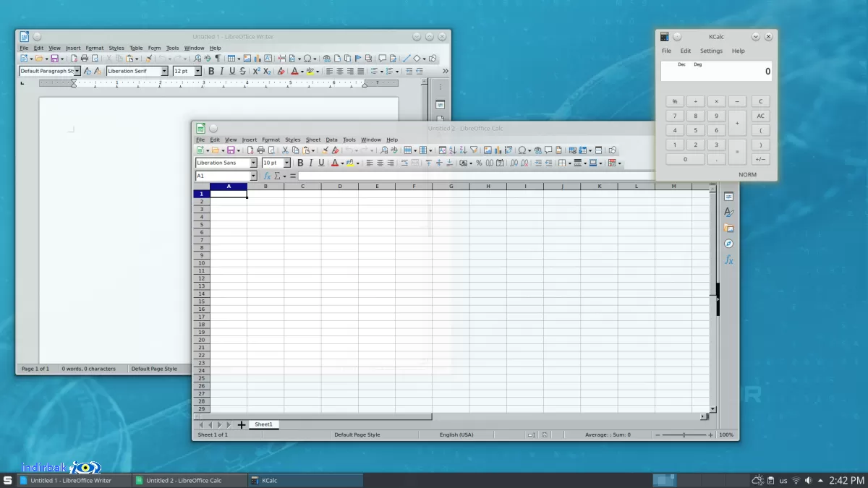Click Export as PDF in the Calc toolbar
Image resolution: width=868 pixels, height=488 pixels.
(x=250, y=150)
